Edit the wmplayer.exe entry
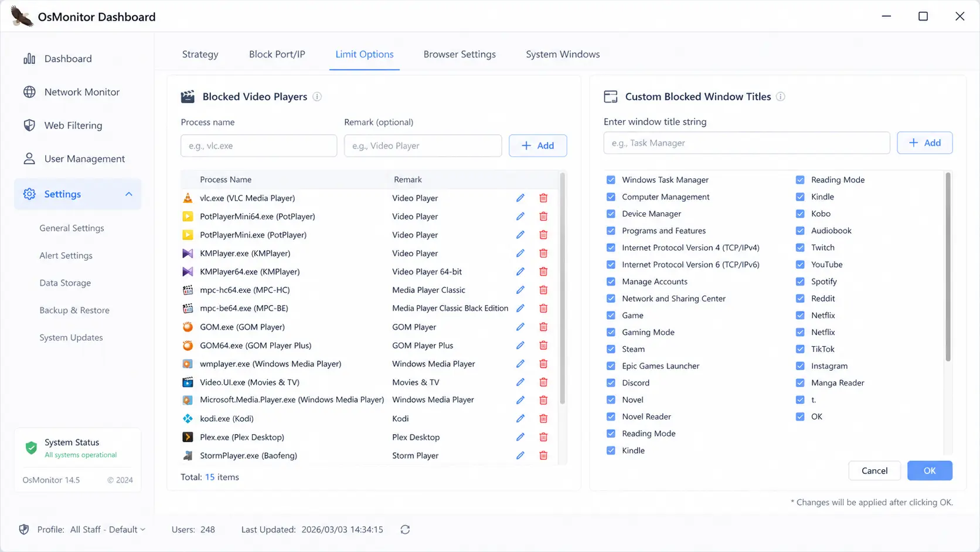The image size is (980, 552). tap(520, 364)
